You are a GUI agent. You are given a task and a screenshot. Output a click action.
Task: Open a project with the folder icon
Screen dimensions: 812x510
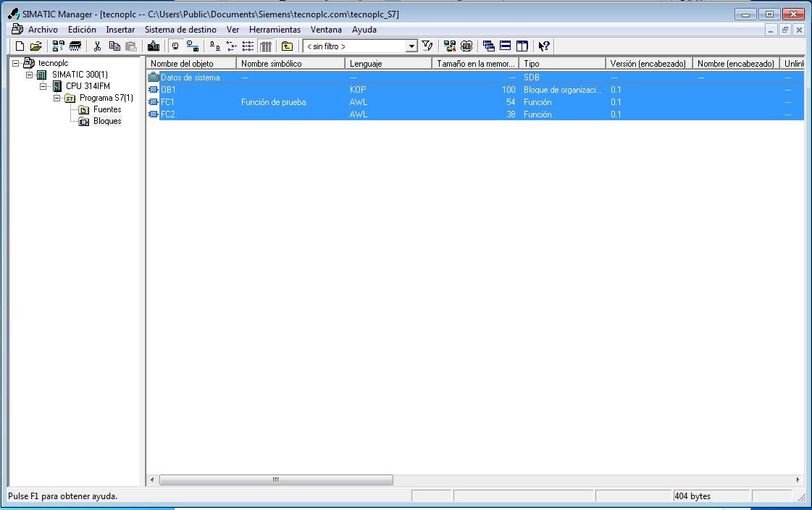(35, 46)
